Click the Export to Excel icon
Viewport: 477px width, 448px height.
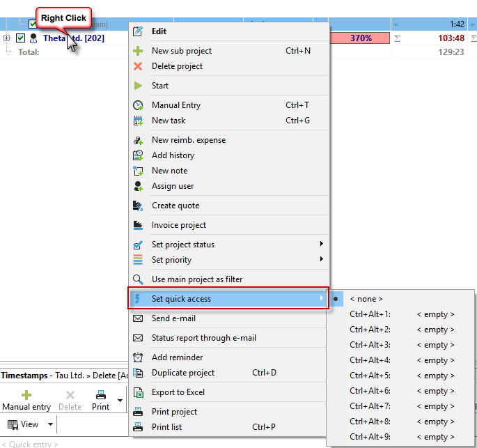click(x=138, y=392)
